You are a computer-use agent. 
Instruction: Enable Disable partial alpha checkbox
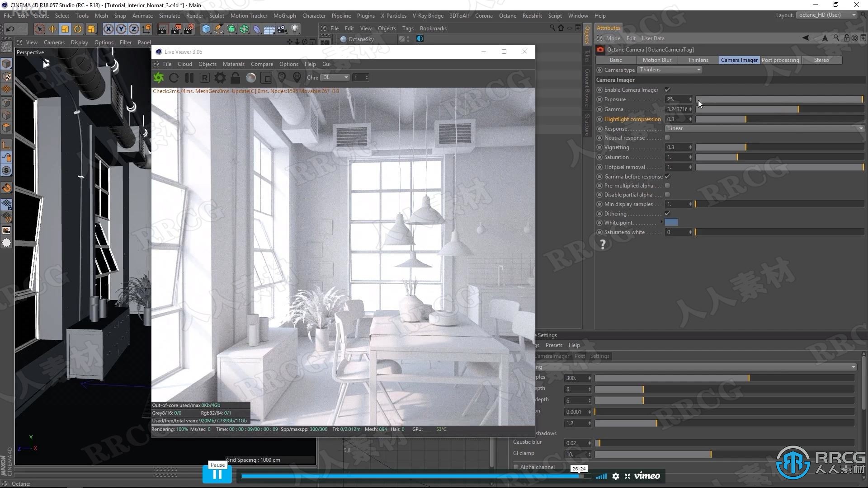click(667, 195)
